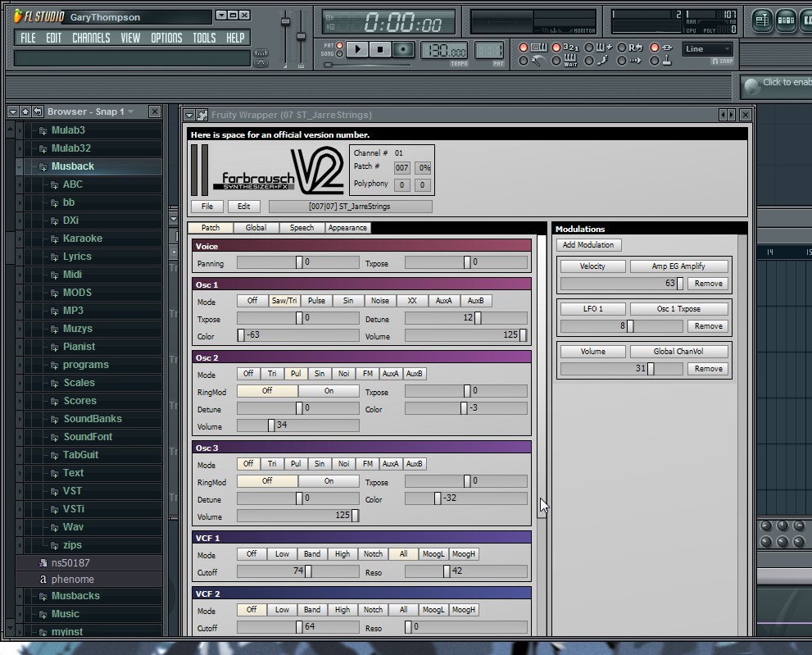Click the Record button in transport panel

pos(403,50)
